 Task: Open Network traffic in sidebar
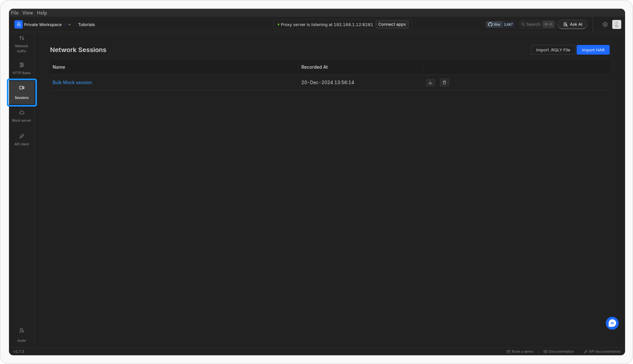pyautogui.click(x=22, y=44)
